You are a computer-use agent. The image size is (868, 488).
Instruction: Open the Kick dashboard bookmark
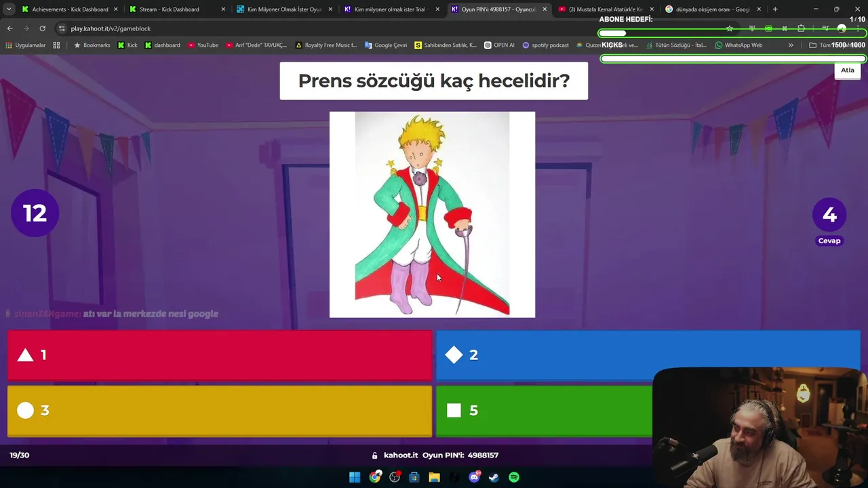click(162, 45)
